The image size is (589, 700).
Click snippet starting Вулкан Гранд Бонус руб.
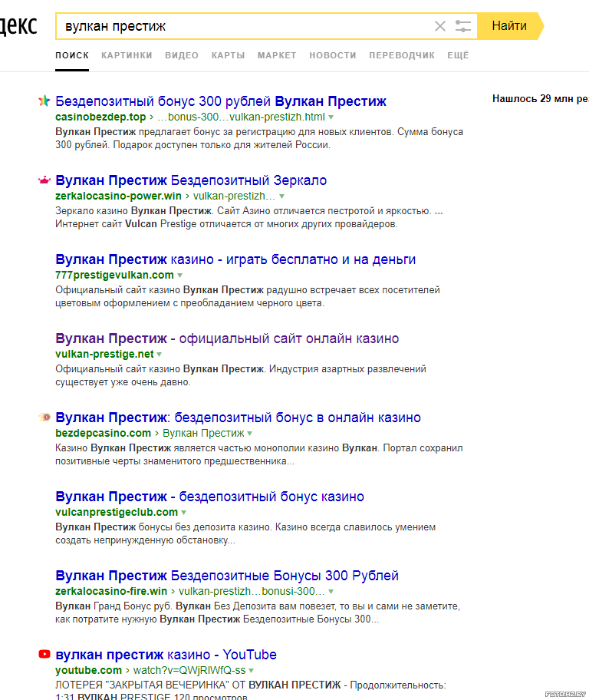tap(258, 612)
